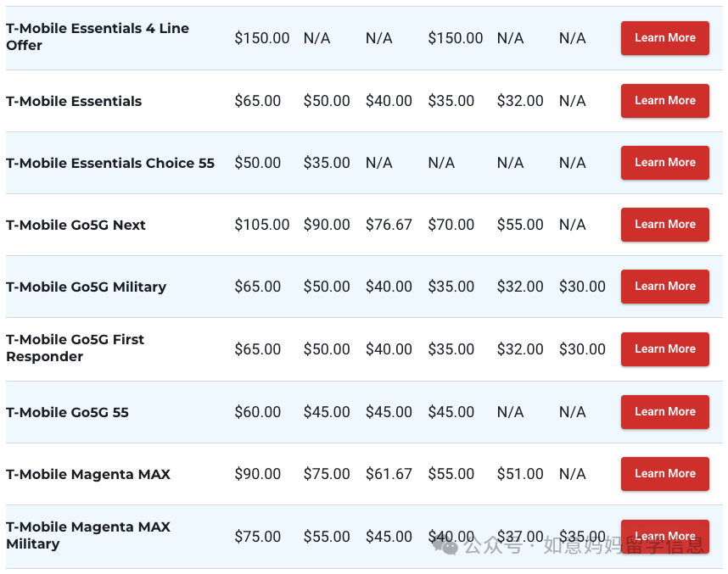728x574 pixels.
Task: Select Learn More for Essentials Choice 55
Action: (665, 163)
